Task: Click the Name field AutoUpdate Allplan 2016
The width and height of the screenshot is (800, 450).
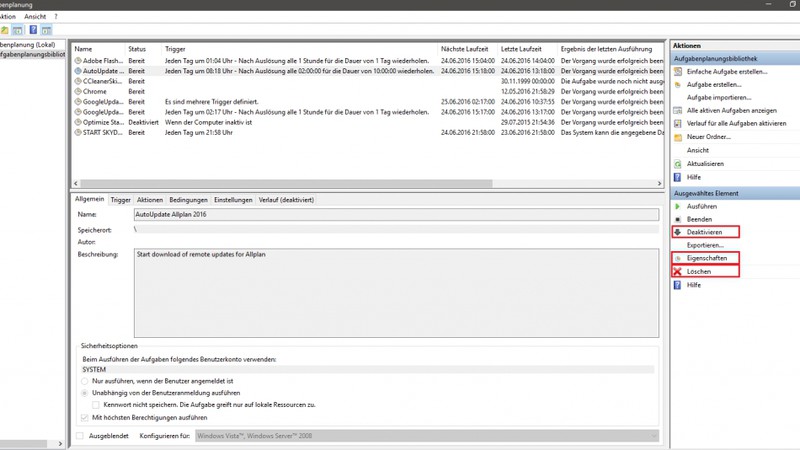Action: pos(396,214)
